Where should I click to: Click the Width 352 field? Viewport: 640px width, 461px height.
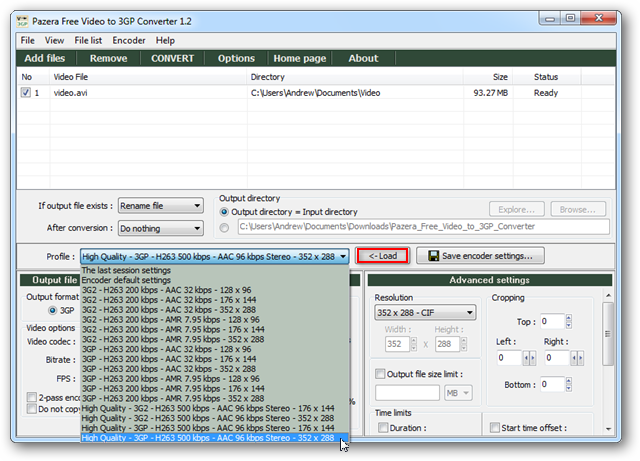click(x=397, y=344)
